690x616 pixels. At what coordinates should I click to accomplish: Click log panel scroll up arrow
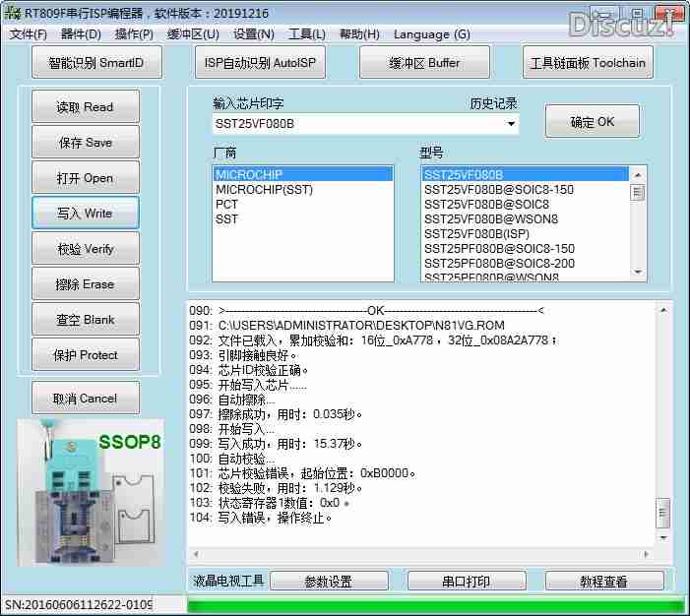point(663,311)
